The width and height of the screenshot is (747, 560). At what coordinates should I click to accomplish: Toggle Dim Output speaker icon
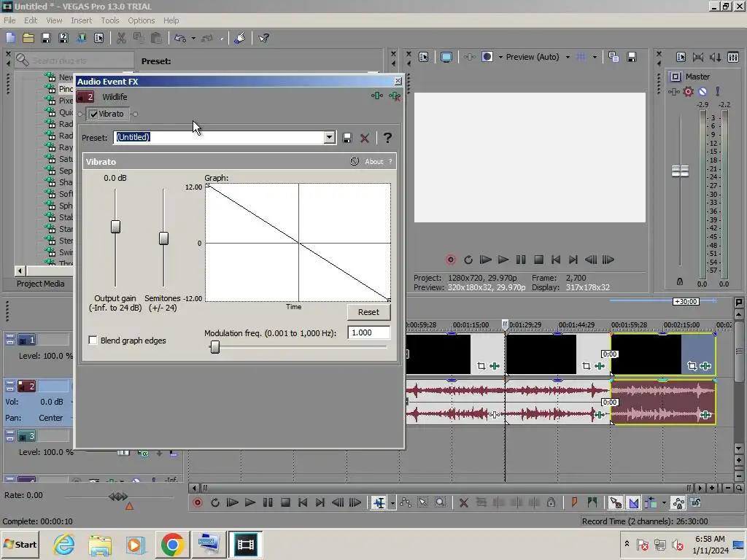click(x=716, y=57)
